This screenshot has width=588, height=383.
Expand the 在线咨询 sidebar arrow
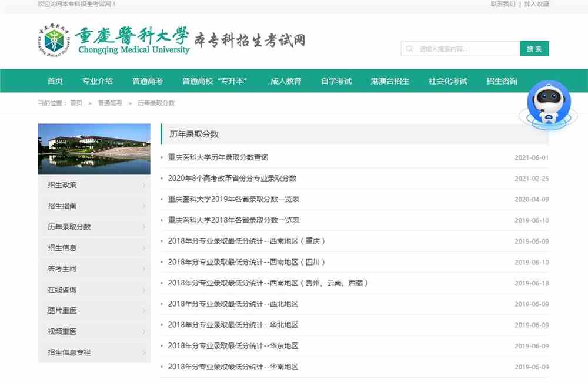(143, 290)
